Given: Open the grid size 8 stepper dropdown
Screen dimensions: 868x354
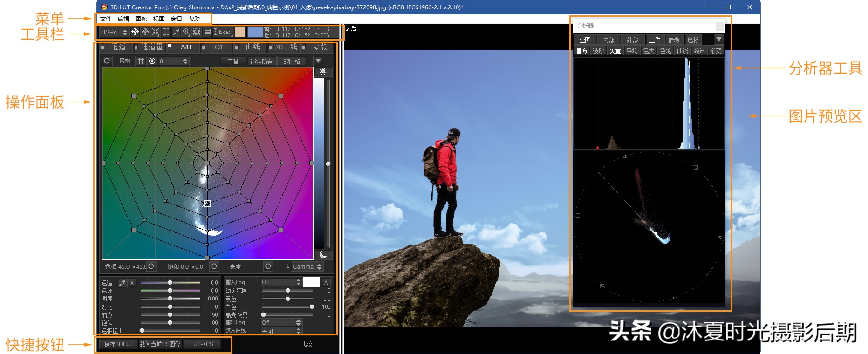Looking at the screenshot, I should click(x=173, y=61).
